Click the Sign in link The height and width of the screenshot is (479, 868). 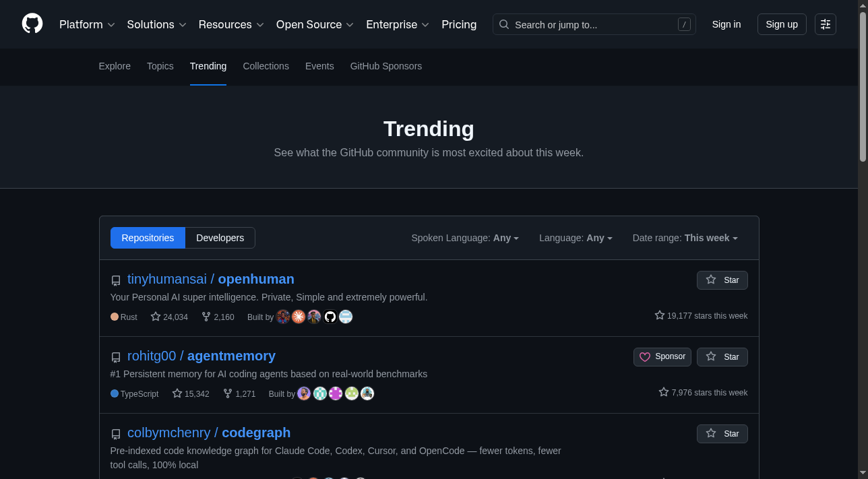pyautogui.click(x=726, y=24)
